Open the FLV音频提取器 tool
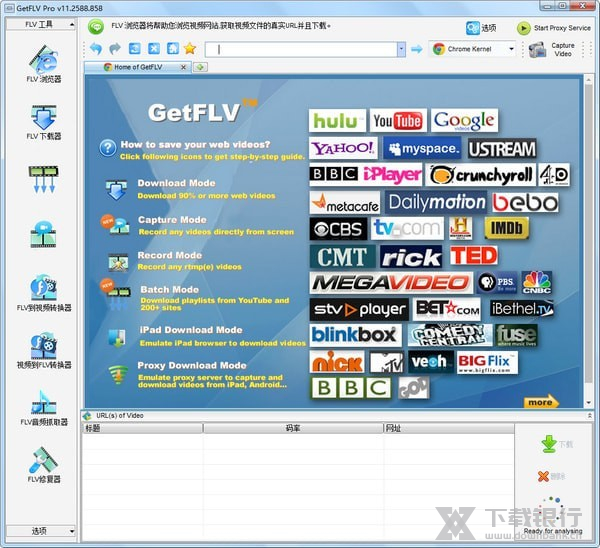Viewport: 600px width, 548px height. coord(44,408)
